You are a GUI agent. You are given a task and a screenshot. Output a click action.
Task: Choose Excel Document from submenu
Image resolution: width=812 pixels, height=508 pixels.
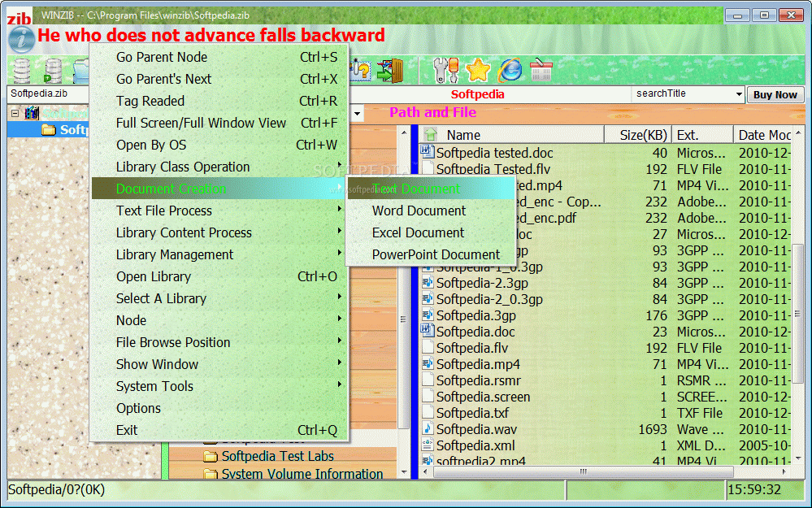click(430, 233)
